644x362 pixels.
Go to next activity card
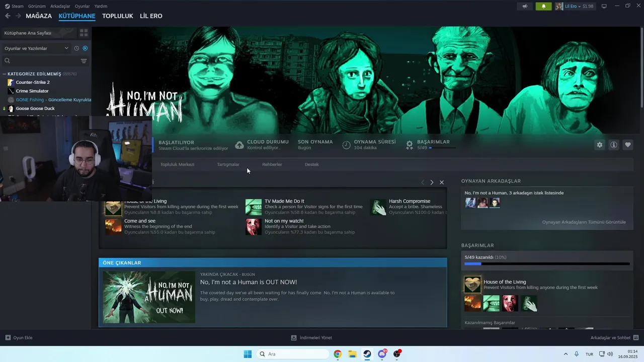pyautogui.click(x=432, y=182)
